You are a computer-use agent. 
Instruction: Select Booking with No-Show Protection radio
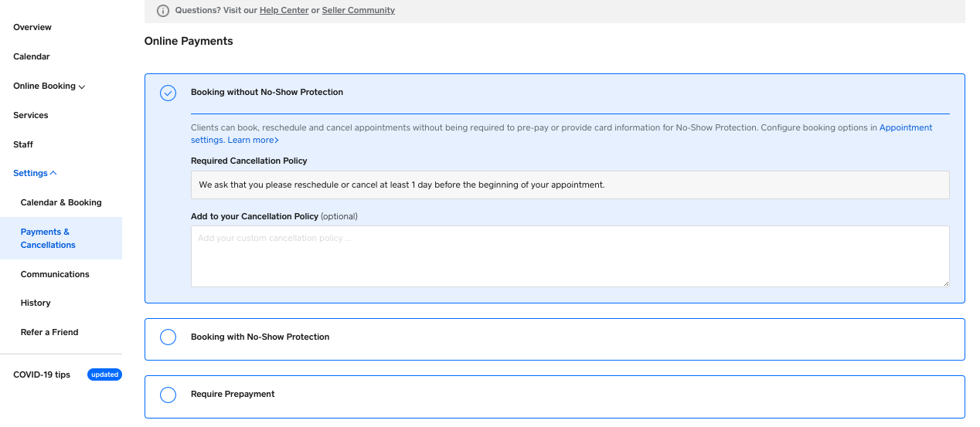[168, 337]
